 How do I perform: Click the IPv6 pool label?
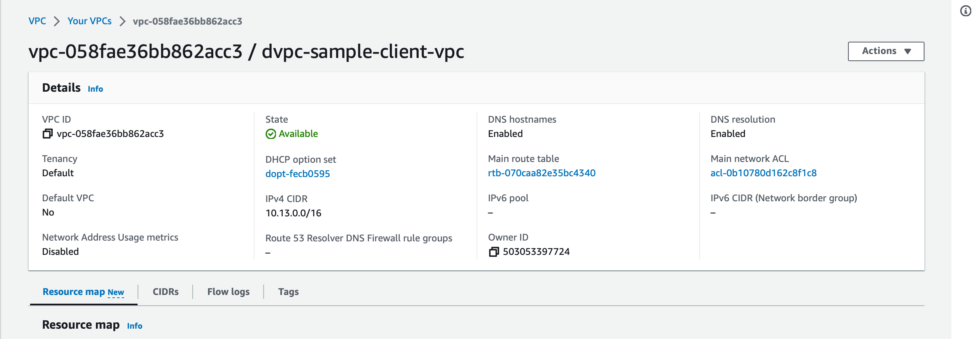tap(508, 198)
